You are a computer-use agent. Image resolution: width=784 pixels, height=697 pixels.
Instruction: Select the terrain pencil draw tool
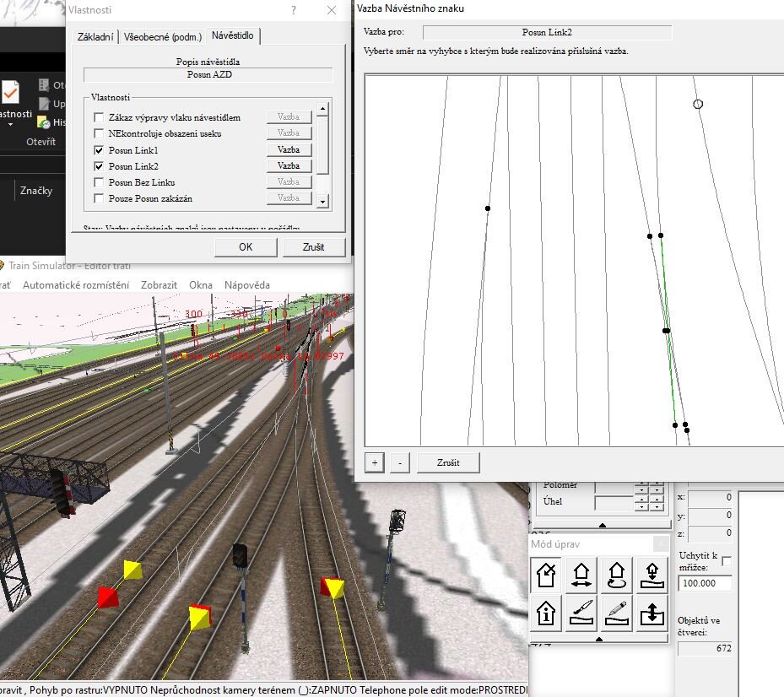coord(616,613)
